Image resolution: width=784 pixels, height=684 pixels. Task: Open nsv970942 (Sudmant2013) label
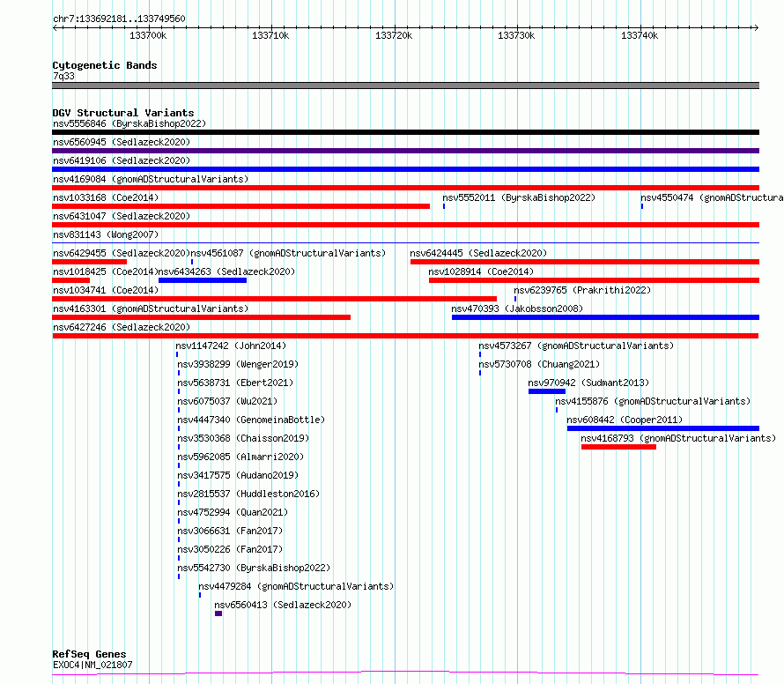point(588,383)
